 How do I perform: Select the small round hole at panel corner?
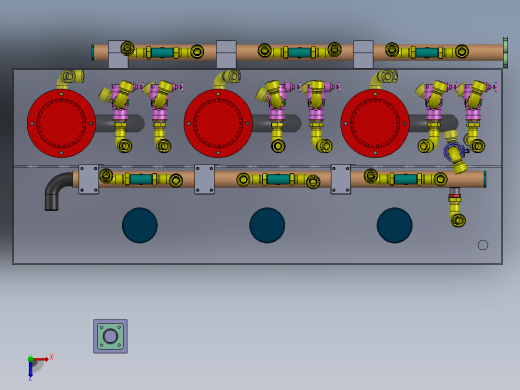(483, 245)
